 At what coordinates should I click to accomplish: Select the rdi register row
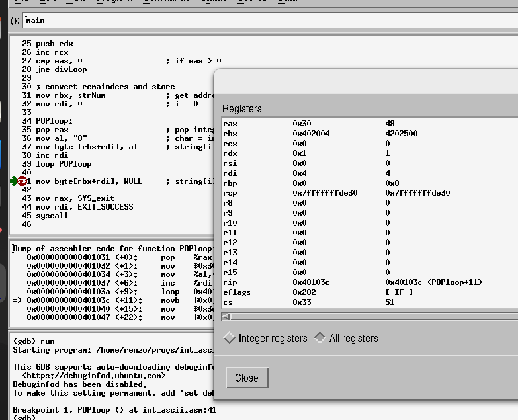(370, 173)
